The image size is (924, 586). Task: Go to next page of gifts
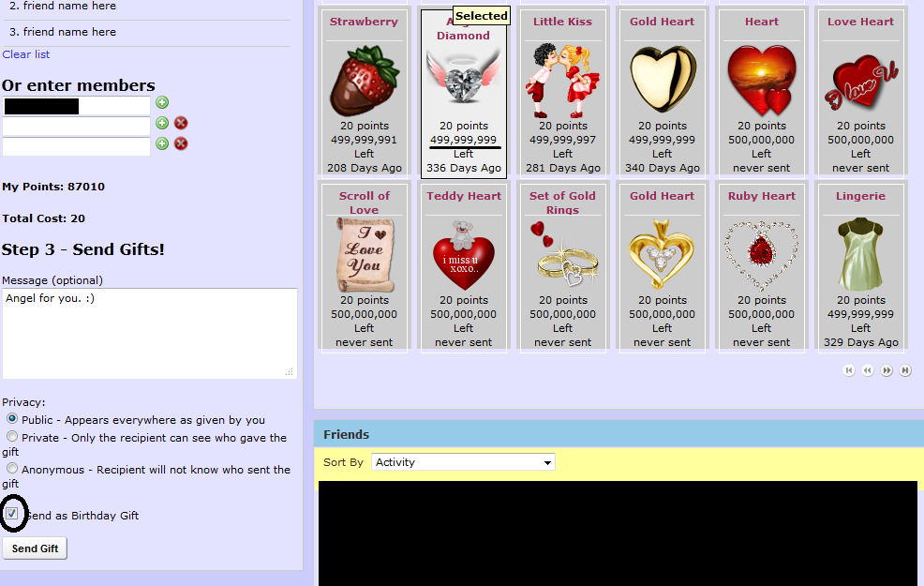coord(887,370)
